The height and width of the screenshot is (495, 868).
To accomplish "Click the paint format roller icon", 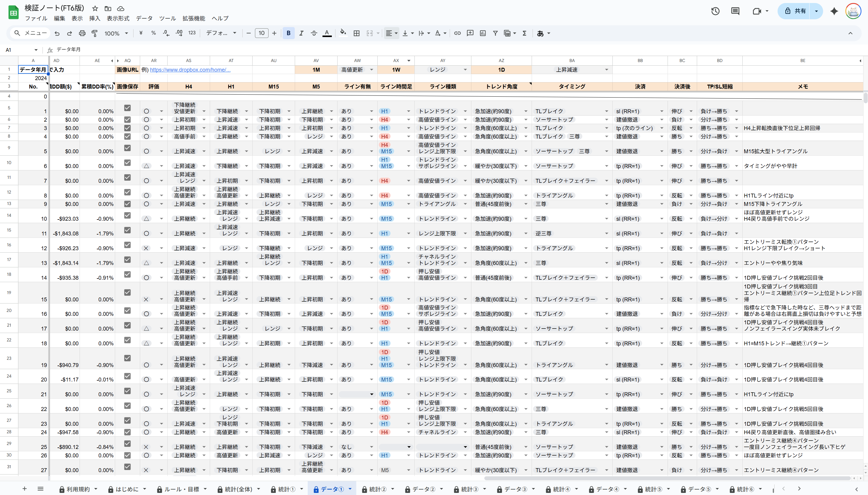I will (95, 33).
